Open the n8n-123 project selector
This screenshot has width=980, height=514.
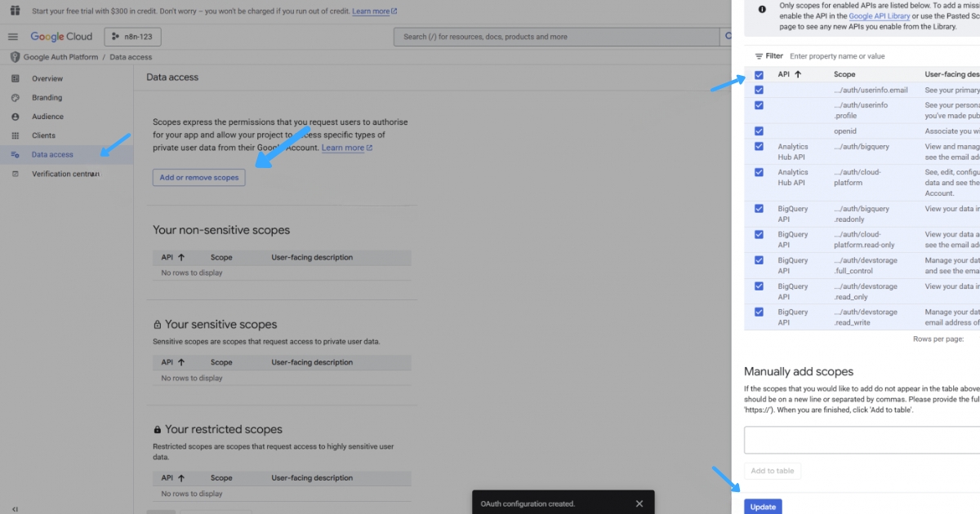pyautogui.click(x=132, y=36)
